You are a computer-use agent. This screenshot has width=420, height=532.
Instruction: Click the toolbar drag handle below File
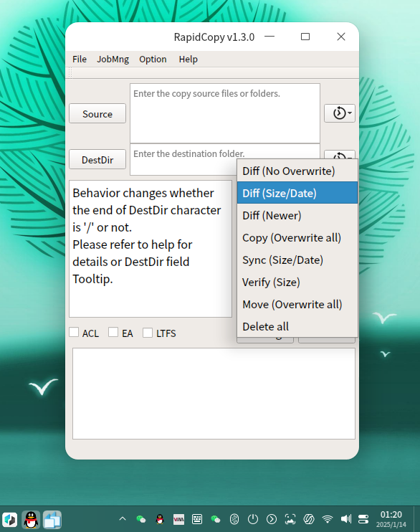(x=70, y=73)
